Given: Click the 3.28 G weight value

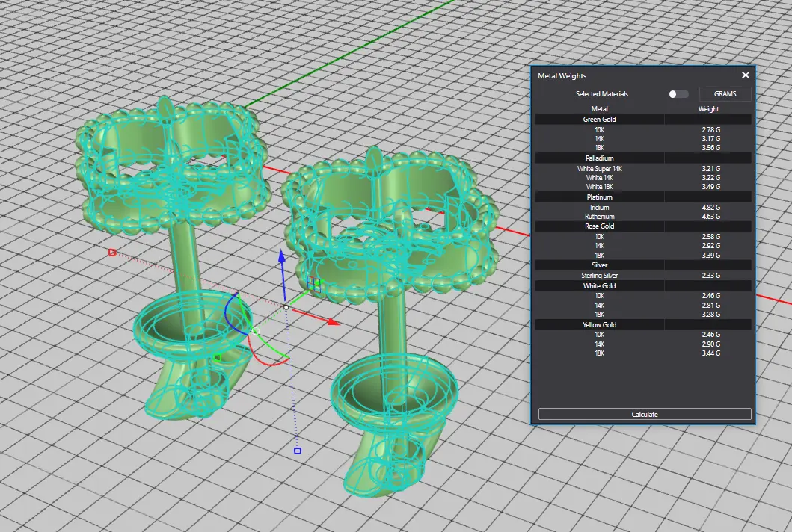Looking at the screenshot, I should pyautogui.click(x=710, y=315).
